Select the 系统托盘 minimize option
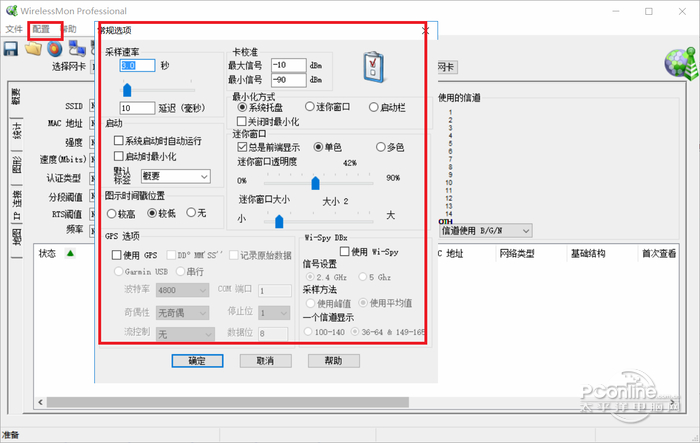700x443 pixels. point(242,107)
